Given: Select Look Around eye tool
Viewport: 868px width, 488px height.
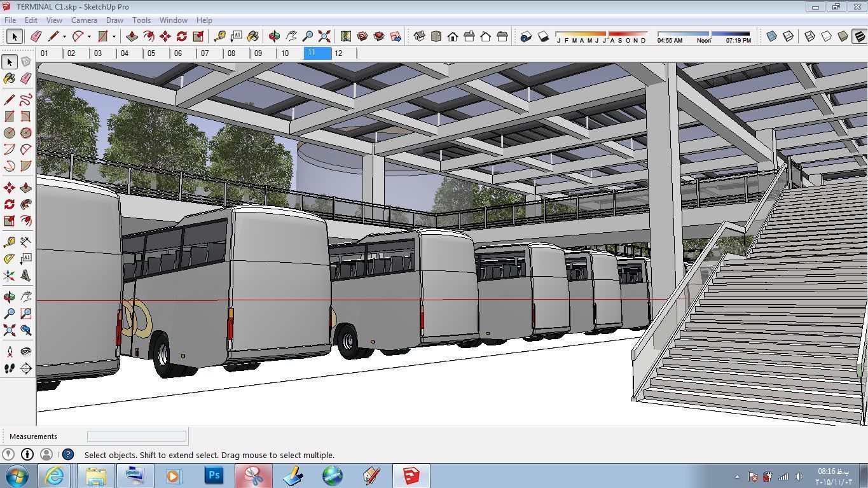Looking at the screenshot, I should (x=25, y=351).
